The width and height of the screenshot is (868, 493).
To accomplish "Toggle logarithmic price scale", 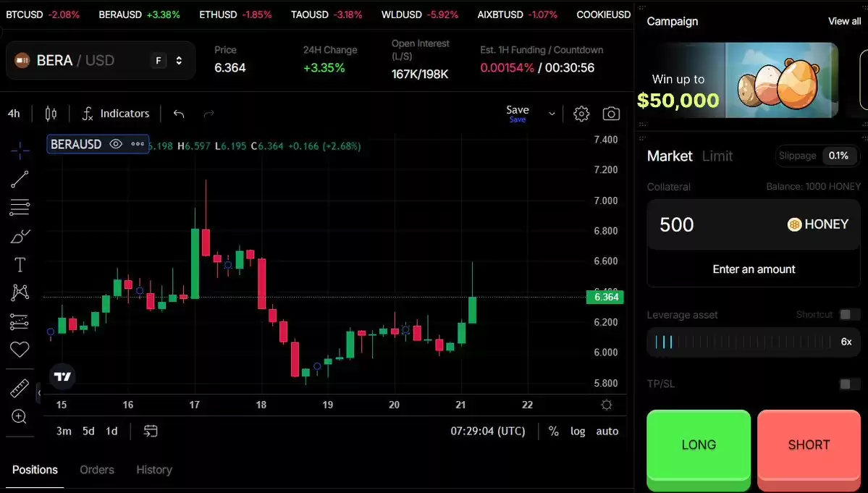I will (578, 431).
